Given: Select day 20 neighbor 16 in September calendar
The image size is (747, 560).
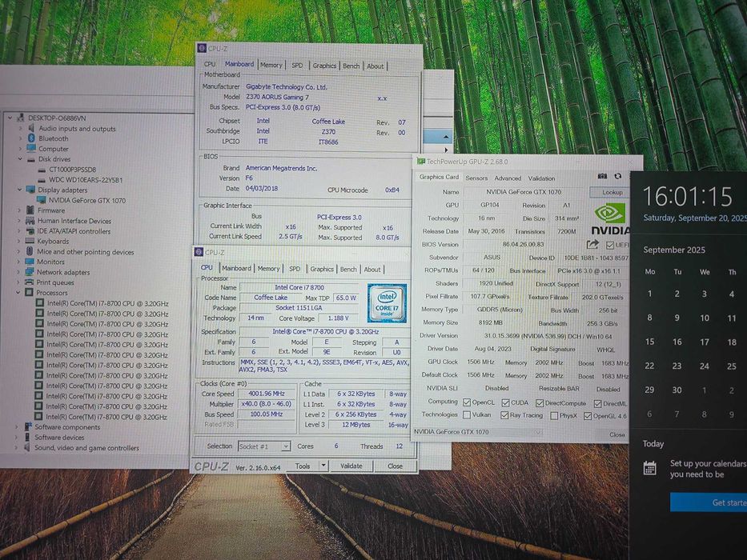Looking at the screenshot, I should [x=677, y=342].
